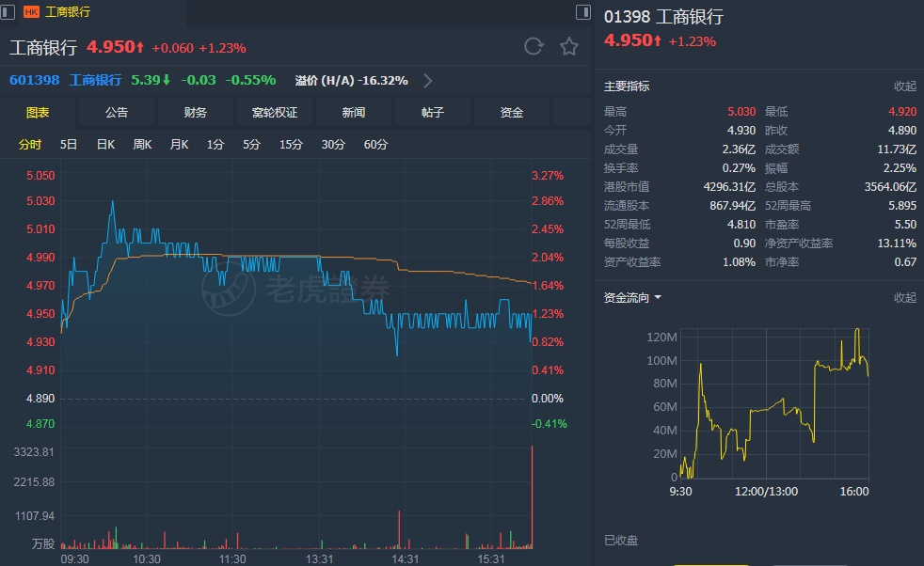This screenshot has width=924, height=566.
Task: Open the 资金流向 dropdown
Action: [x=632, y=298]
